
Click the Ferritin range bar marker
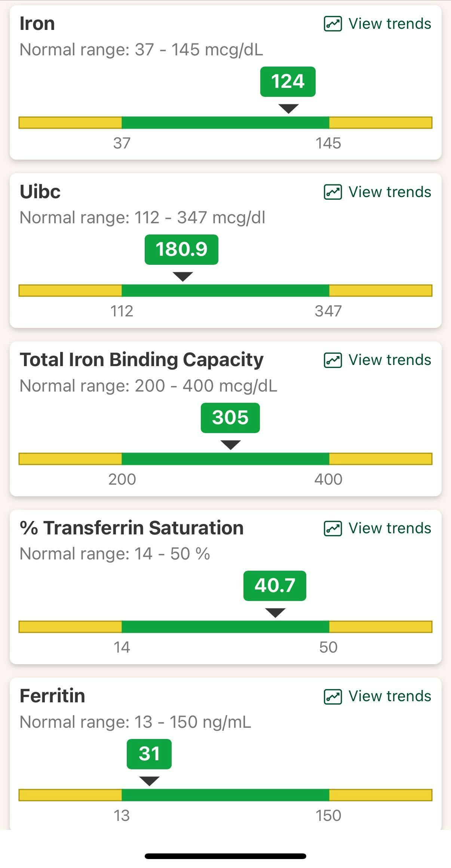(x=149, y=781)
